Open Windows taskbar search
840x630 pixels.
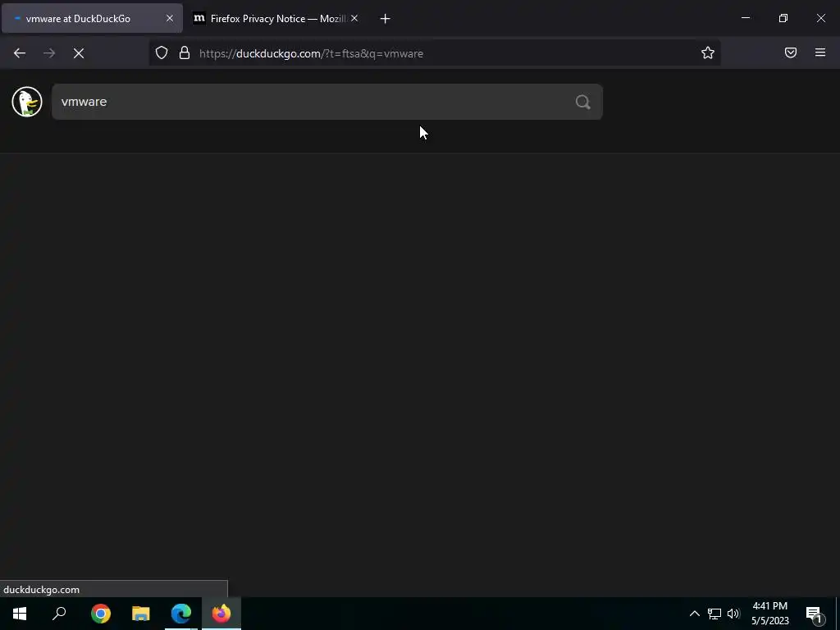(59, 614)
